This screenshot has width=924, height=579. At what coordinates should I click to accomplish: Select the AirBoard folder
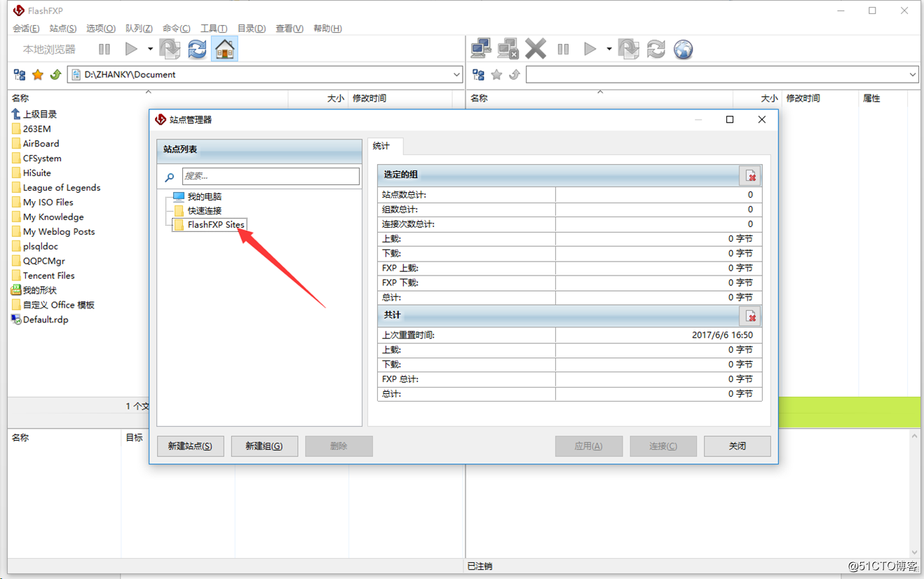tap(36, 144)
